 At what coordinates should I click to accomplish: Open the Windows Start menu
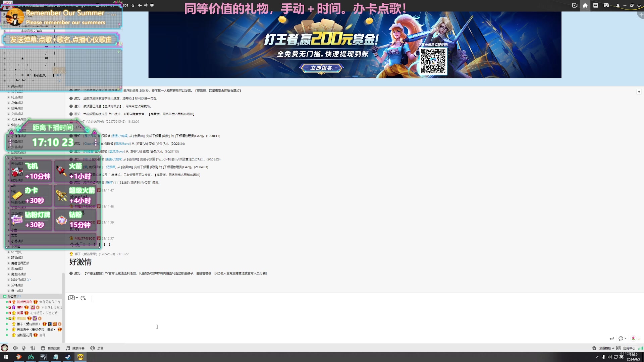[x=6, y=357]
